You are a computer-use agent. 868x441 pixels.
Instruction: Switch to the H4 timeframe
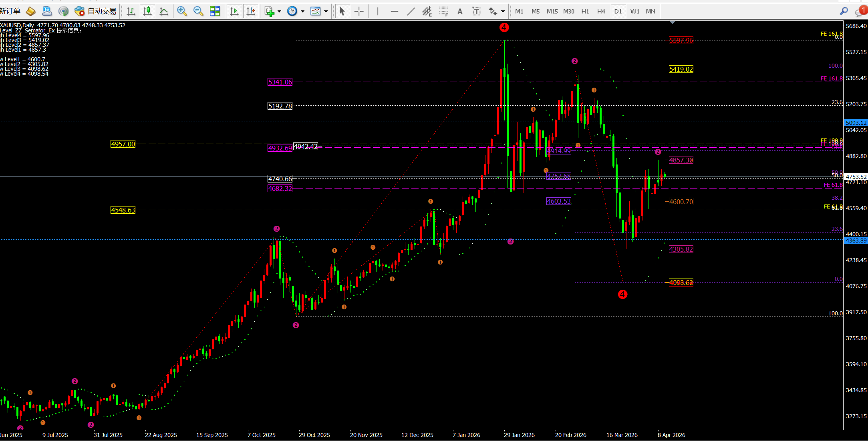[601, 11]
